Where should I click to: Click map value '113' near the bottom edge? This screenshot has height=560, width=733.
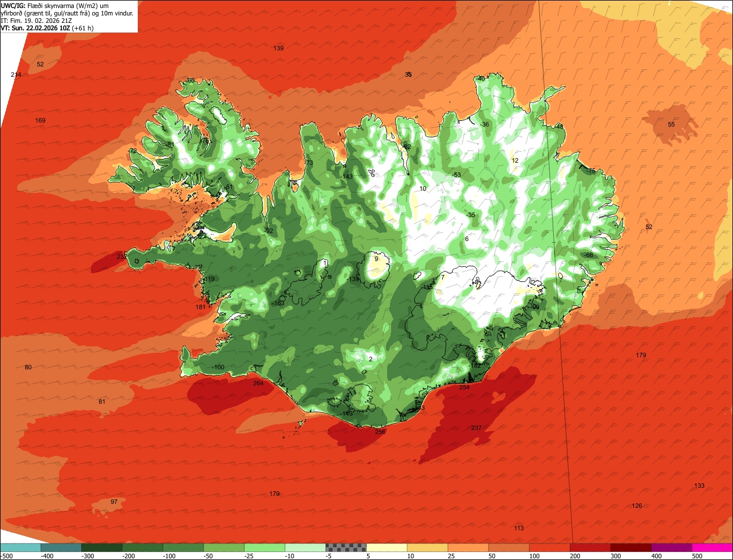pyautogui.click(x=519, y=528)
